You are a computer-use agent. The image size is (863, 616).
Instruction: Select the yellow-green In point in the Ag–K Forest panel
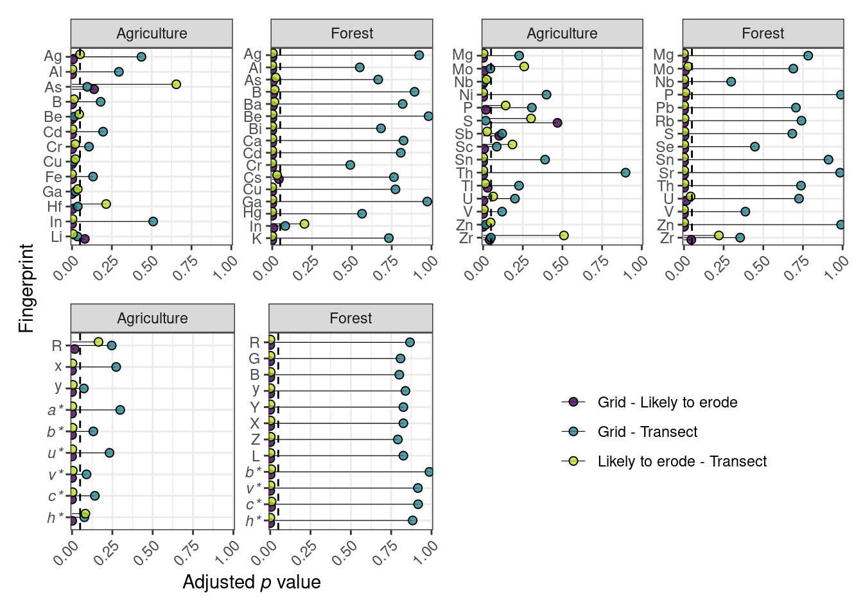[304, 224]
